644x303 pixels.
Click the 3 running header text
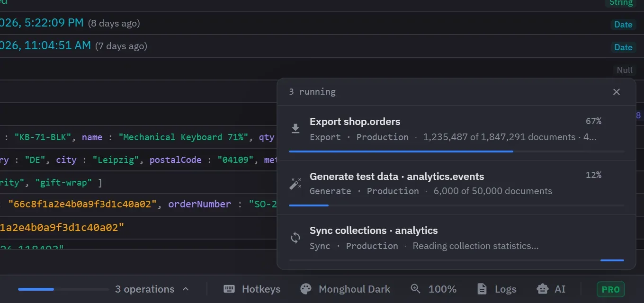[x=312, y=92]
